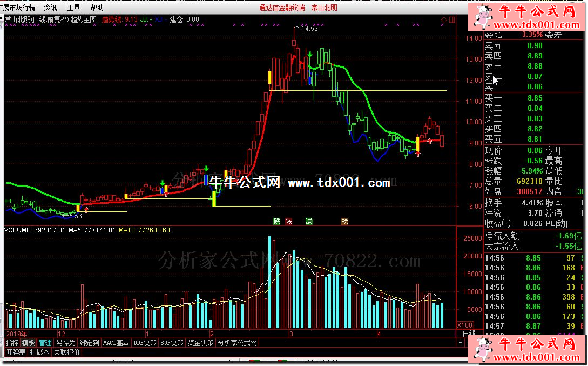Open the 资讯 menu
The image size is (588, 366).
(x=50, y=8)
